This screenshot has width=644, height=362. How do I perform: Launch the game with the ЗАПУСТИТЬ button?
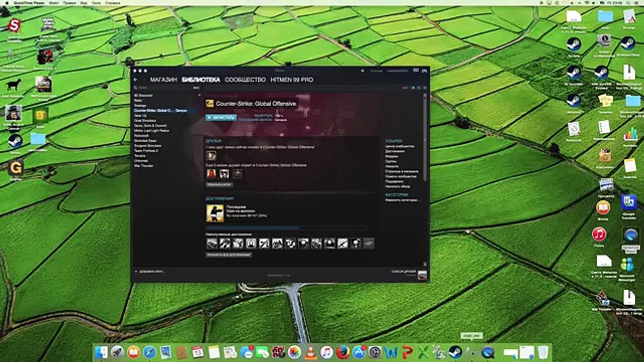[221, 118]
